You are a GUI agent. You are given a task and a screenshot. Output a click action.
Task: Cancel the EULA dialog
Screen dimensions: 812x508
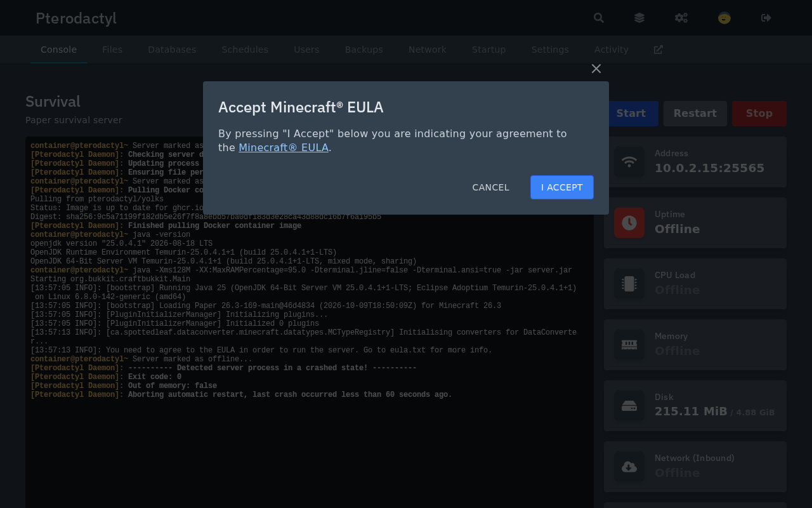[491, 187]
